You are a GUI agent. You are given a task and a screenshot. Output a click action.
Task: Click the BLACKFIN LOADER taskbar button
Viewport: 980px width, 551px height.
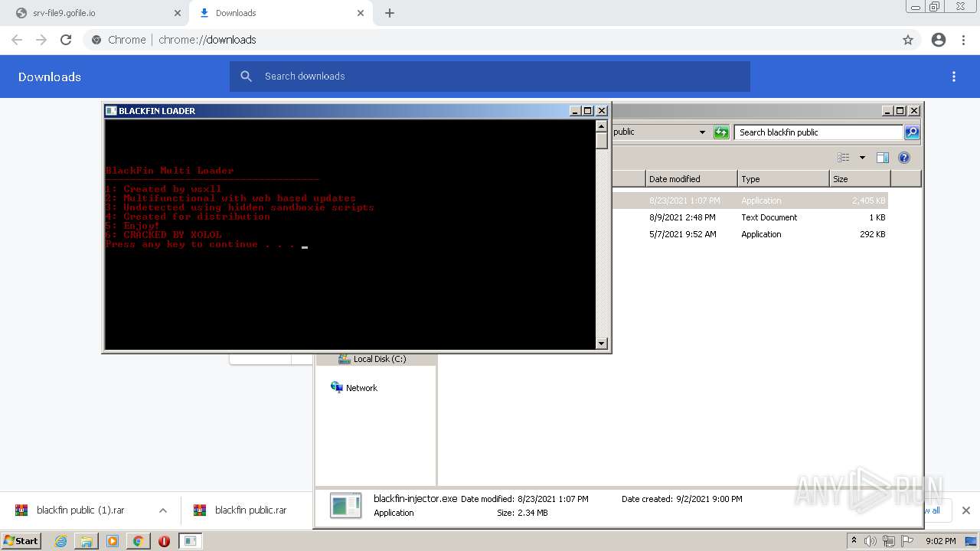(x=190, y=541)
